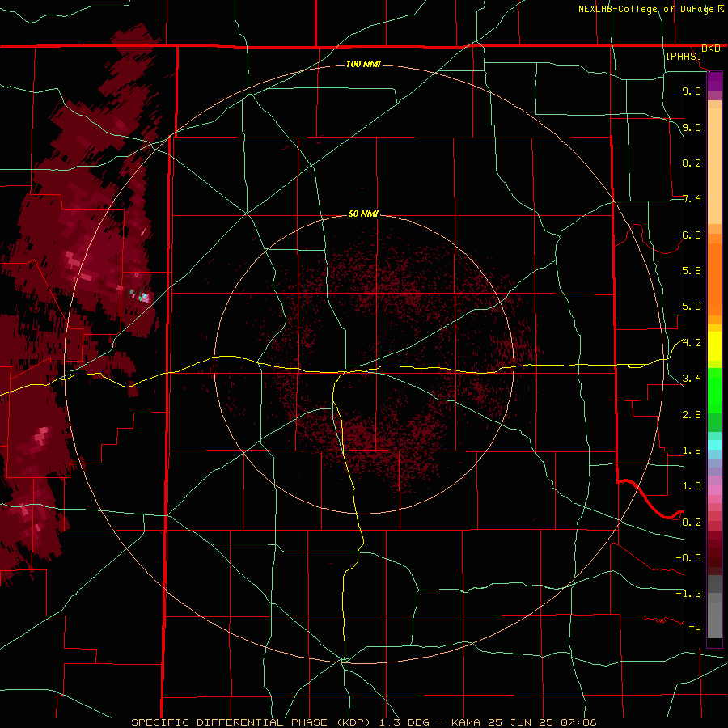This screenshot has height=728, width=728.
Task: Pick the gray segment of the color bar
Action: (x=714, y=607)
